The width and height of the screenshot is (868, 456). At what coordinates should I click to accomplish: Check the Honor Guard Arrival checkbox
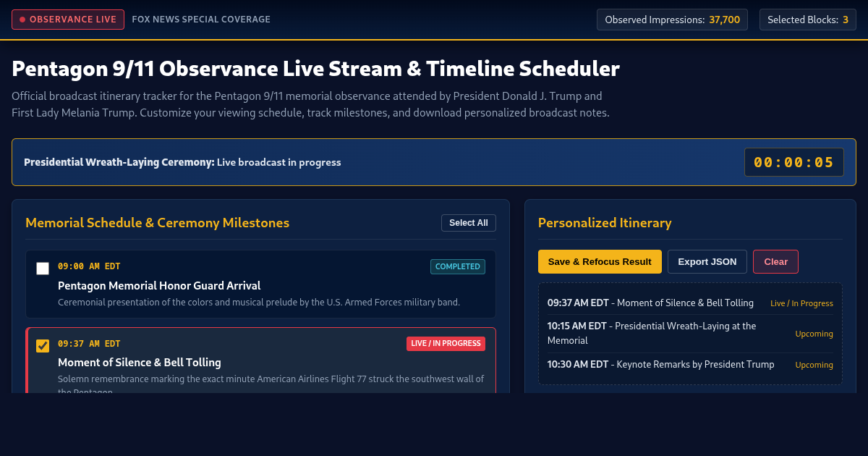43,269
